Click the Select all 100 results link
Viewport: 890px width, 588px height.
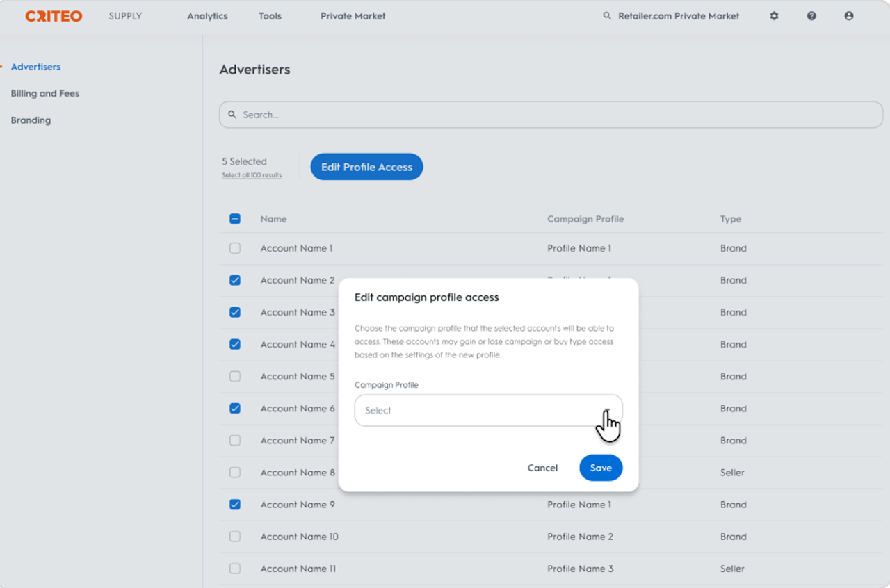coord(252,175)
